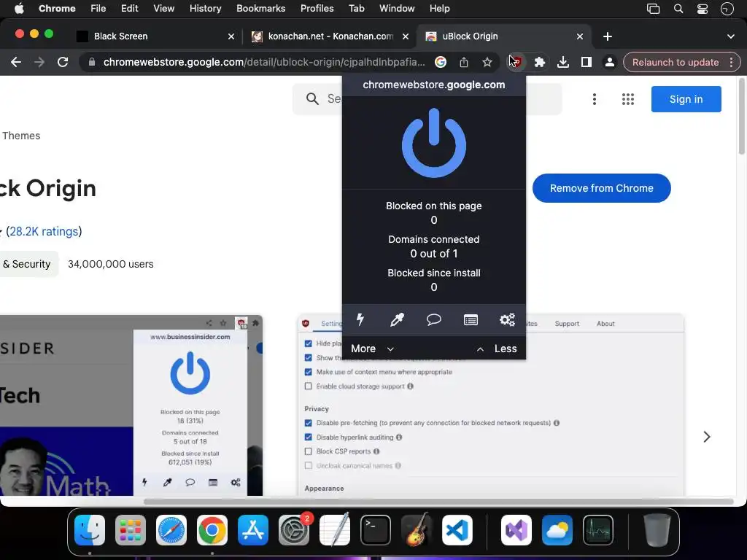
Task: Click the & Security category chip
Action: (27, 264)
